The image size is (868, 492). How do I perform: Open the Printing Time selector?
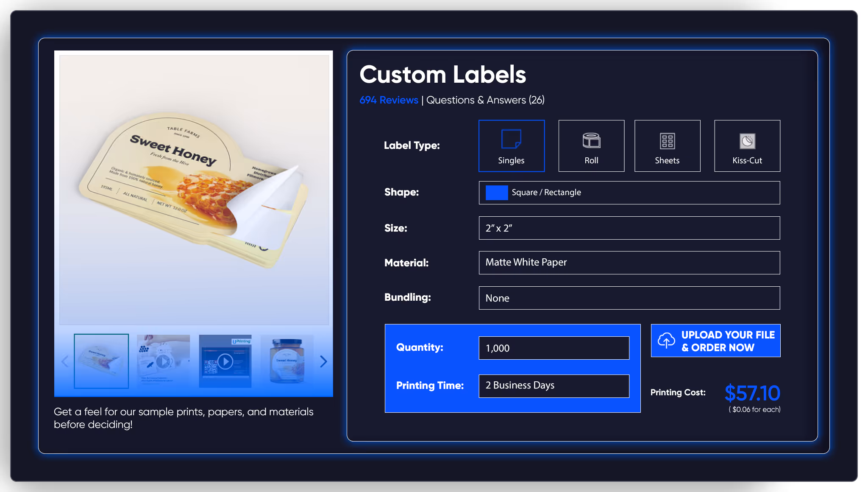coord(554,386)
